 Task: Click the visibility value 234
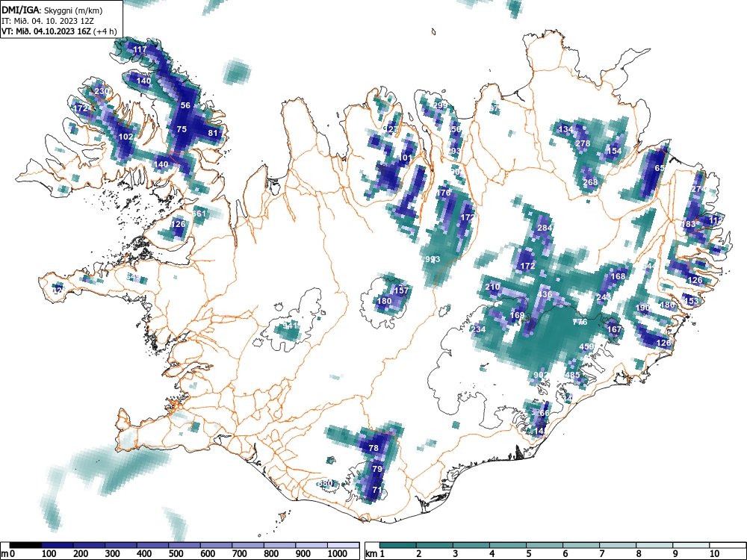(478, 329)
